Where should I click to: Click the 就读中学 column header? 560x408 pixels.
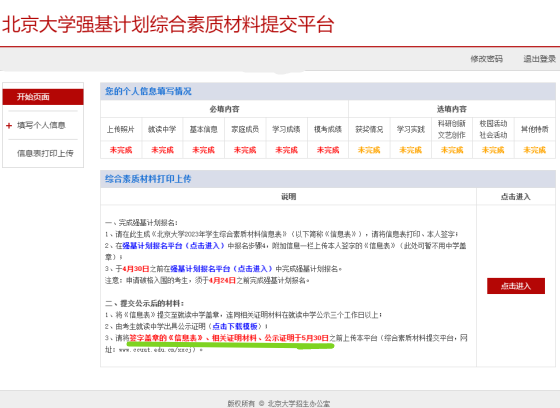162,129
